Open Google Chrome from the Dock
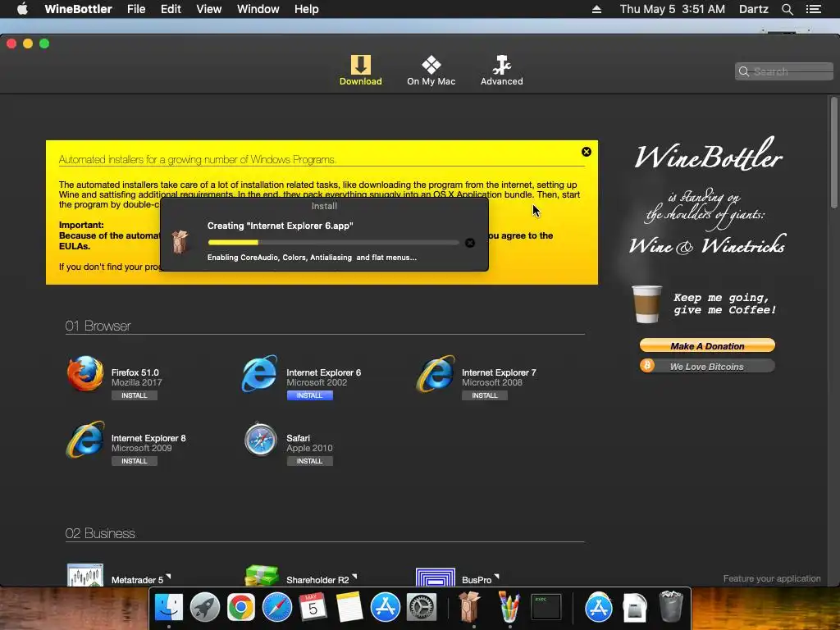 (x=241, y=607)
